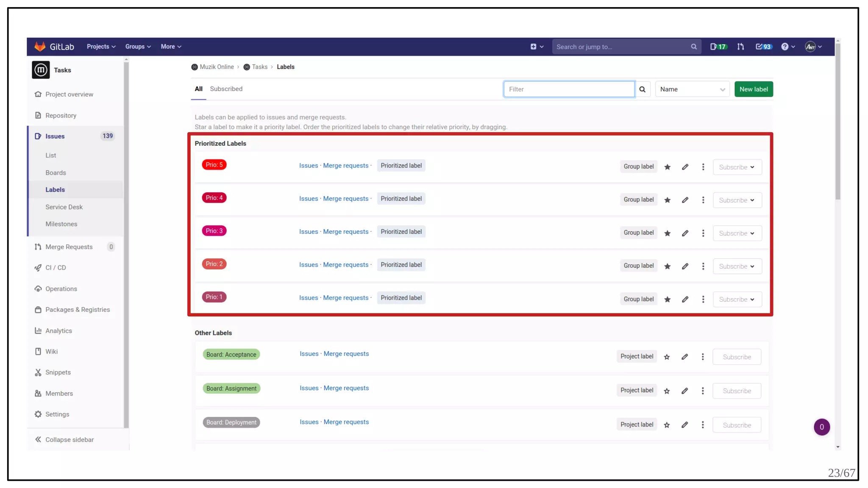Open Merge requests link for Prio: 1
868x488 pixels.
(345, 298)
